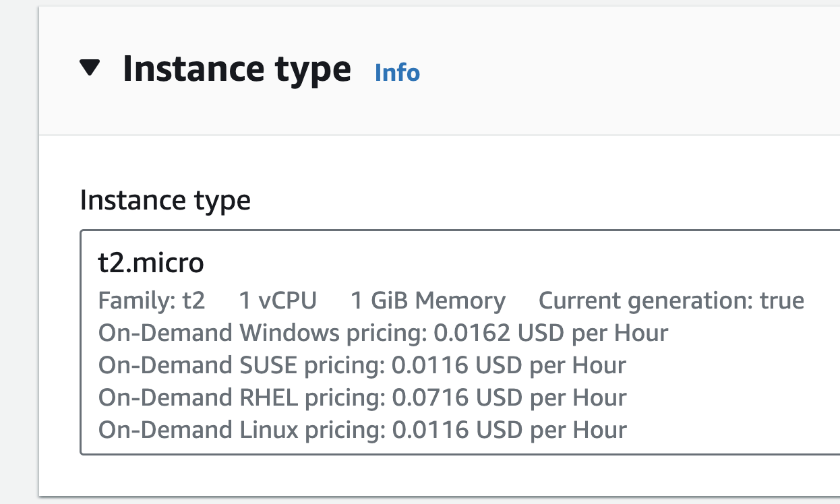Open the Instance type selection dropdown
Image resolution: width=840 pixels, height=504 pixels.
click(460, 342)
